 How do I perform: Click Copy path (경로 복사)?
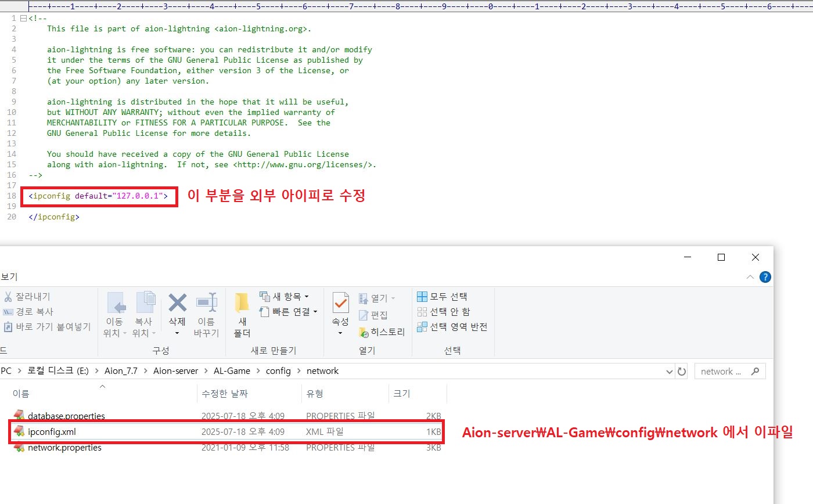tap(28, 312)
